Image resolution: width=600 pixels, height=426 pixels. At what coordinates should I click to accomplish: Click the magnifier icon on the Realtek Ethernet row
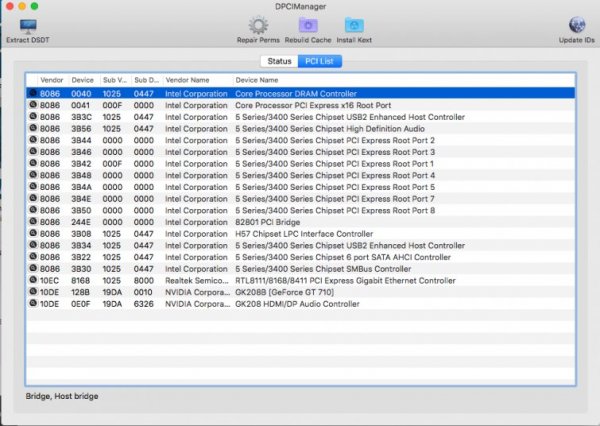(33, 280)
